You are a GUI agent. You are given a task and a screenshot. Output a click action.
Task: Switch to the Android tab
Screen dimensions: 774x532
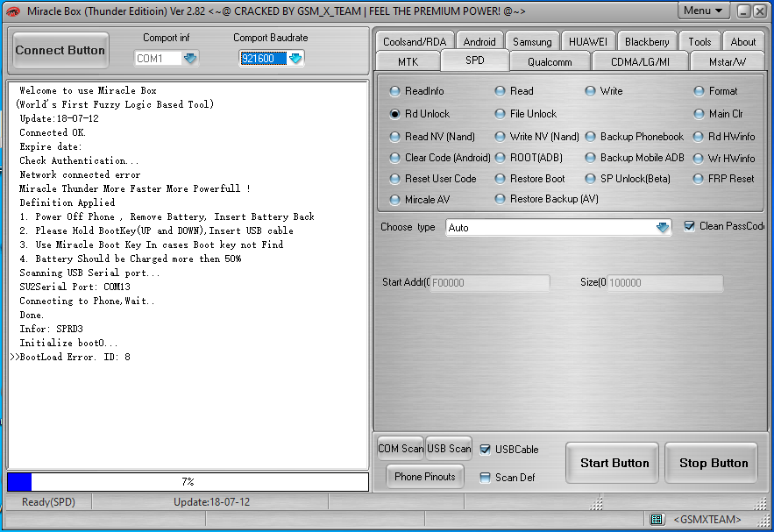(479, 42)
